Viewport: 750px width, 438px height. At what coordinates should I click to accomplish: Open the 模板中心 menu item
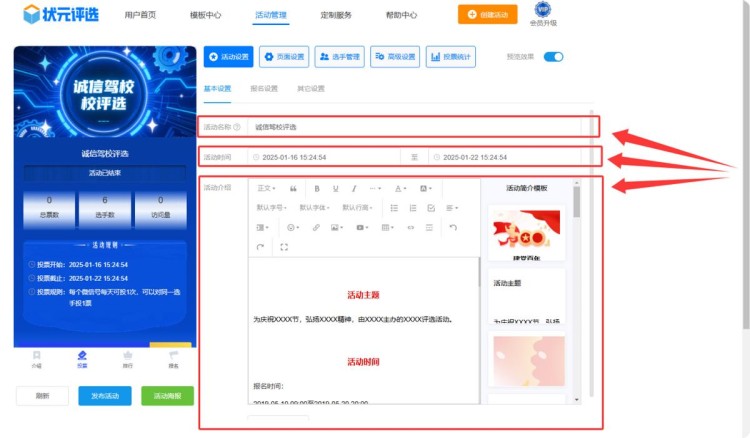[x=206, y=15]
